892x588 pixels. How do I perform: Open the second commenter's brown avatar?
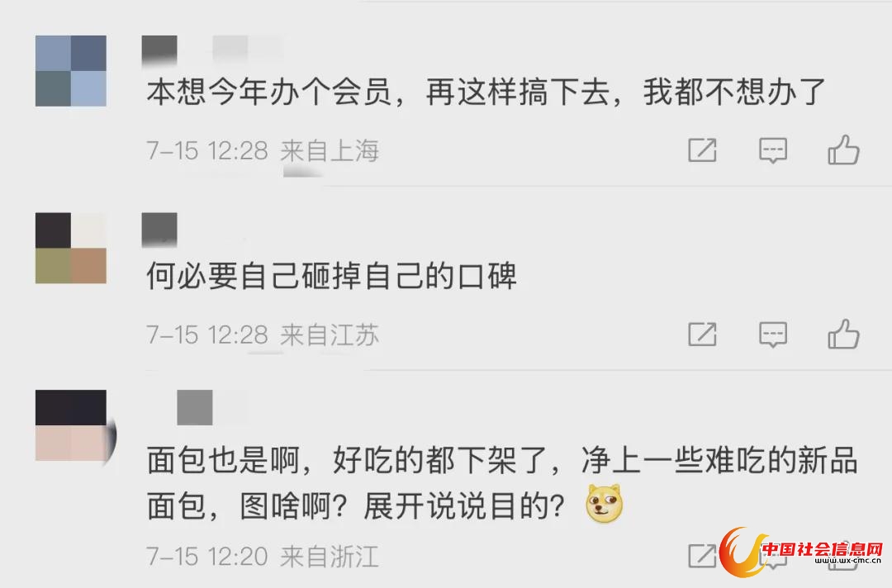70,248
